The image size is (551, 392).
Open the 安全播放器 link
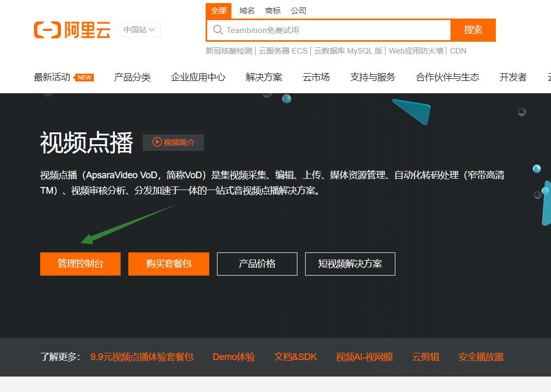click(481, 357)
